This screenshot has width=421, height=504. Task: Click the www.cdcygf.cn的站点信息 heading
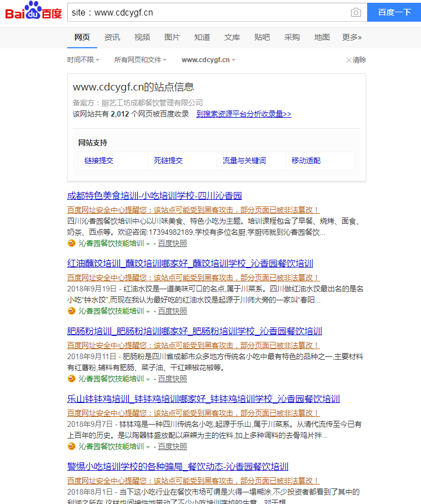[133, 87]
